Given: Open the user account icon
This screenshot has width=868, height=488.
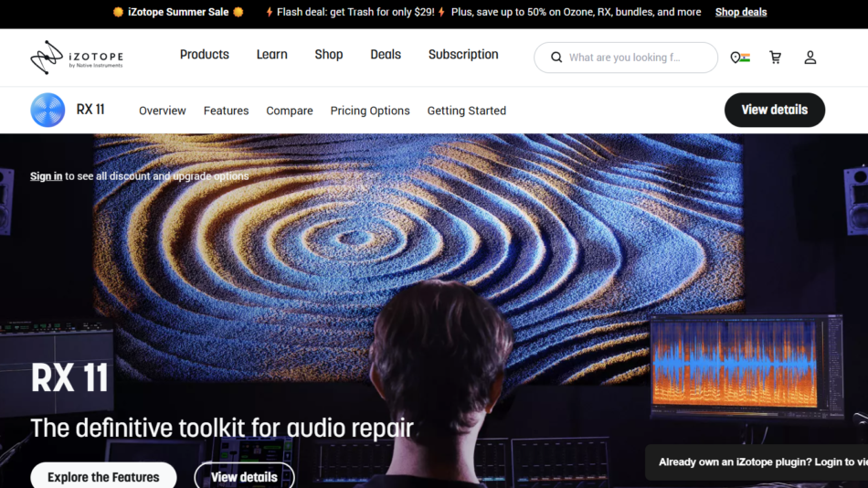Looking at the screenshot, I should point(810,57).
